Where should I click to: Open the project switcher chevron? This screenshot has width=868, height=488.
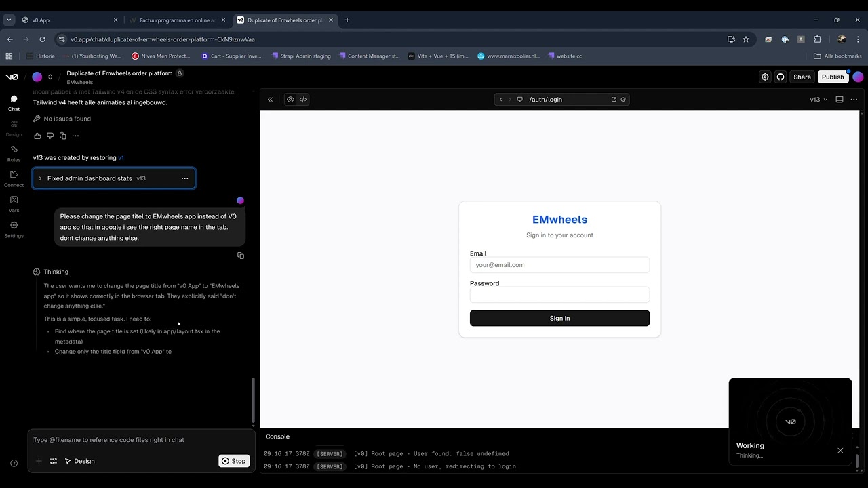[50, 77]
